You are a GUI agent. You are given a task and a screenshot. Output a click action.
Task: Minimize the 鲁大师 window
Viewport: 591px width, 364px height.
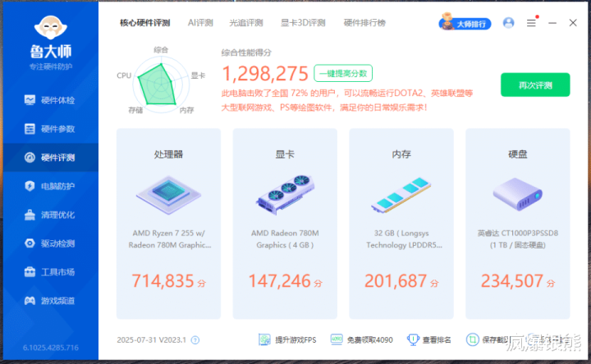[x=552, y=23]
